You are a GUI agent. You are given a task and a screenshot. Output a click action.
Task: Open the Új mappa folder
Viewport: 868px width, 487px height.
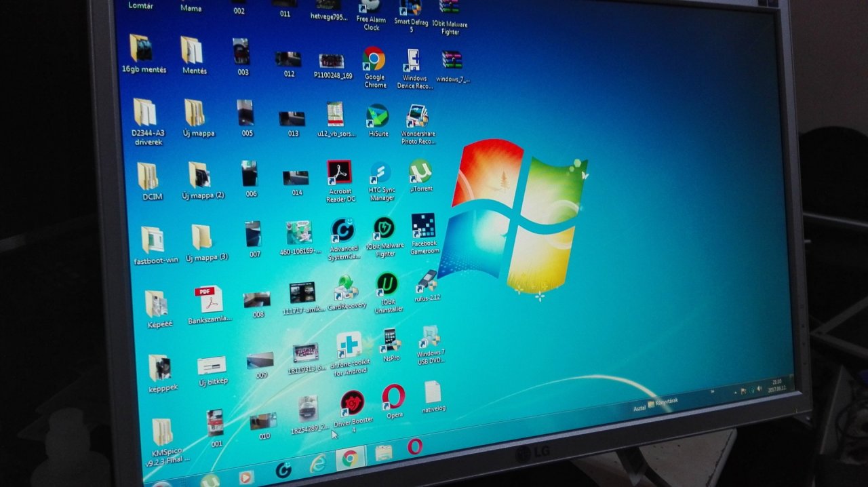[x=195, y=113]
